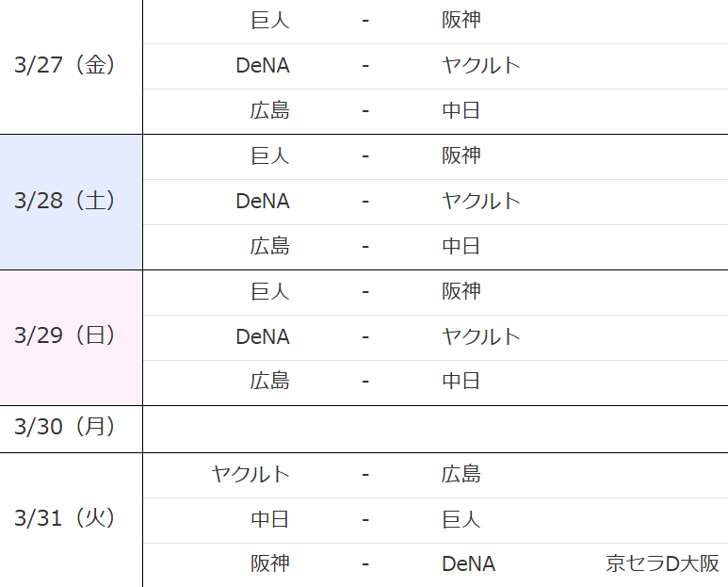Click 京セラD大阪 venue text
This screenshot has width=728, height=587.
coord(662,563)
